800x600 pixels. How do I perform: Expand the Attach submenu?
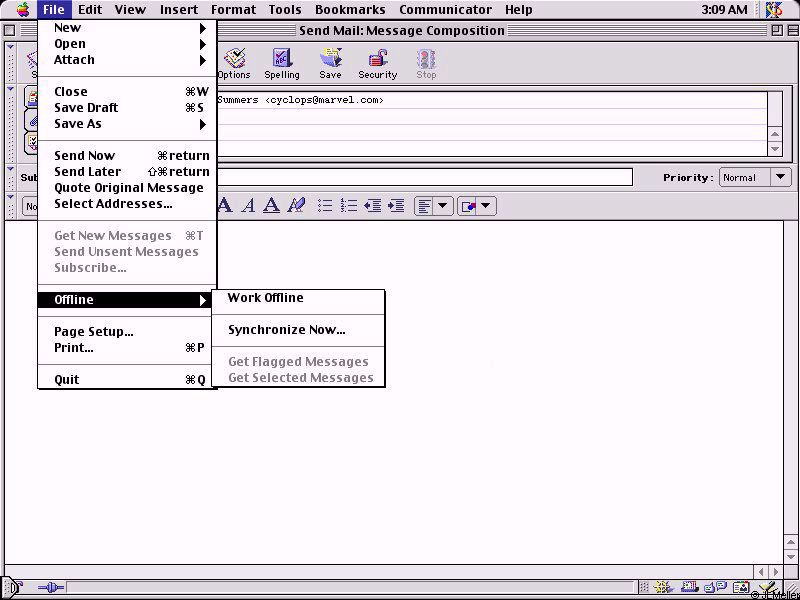click(x=128, y=60)
